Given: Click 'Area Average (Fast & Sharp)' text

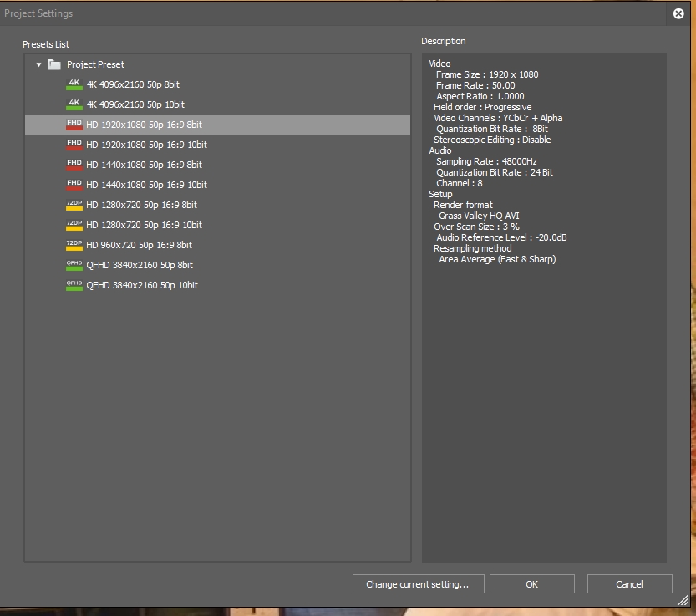Looking at the screenshot, I should click(497, 259).
